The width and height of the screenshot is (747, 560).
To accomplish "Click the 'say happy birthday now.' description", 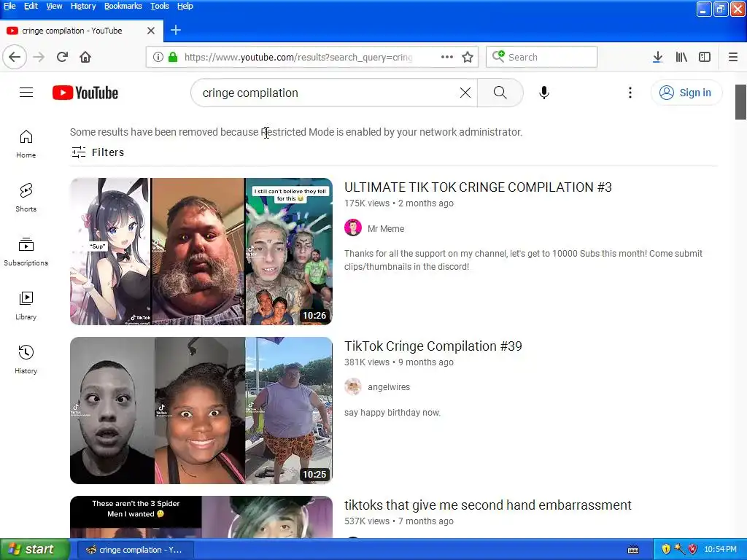I will (x=392, y=413).
